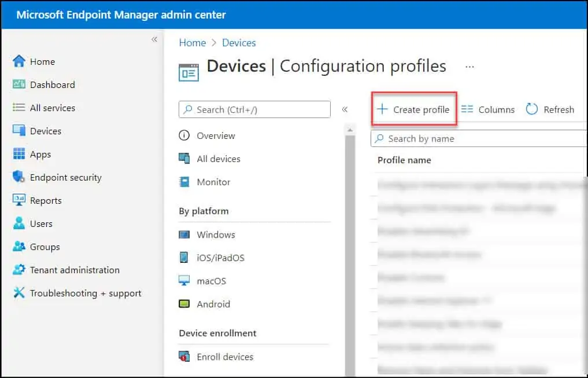
Task: Select Enroll devices under Device enrollment
Action: coord(225,357)
